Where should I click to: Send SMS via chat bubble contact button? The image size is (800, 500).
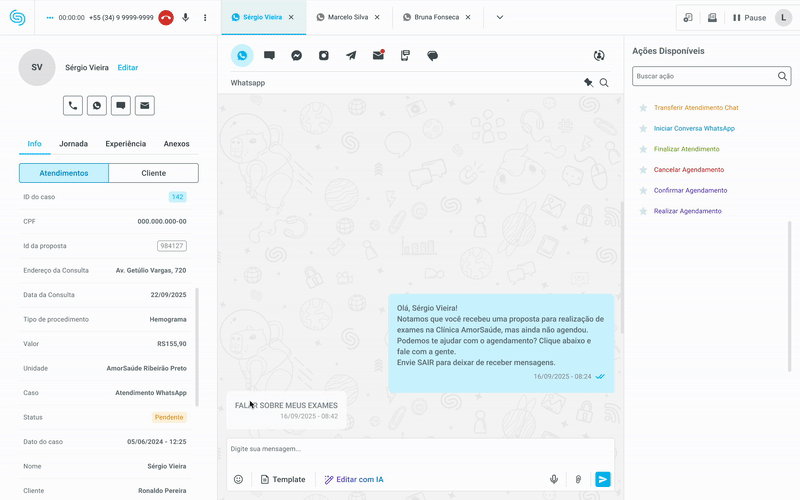(x=121, y=106)
